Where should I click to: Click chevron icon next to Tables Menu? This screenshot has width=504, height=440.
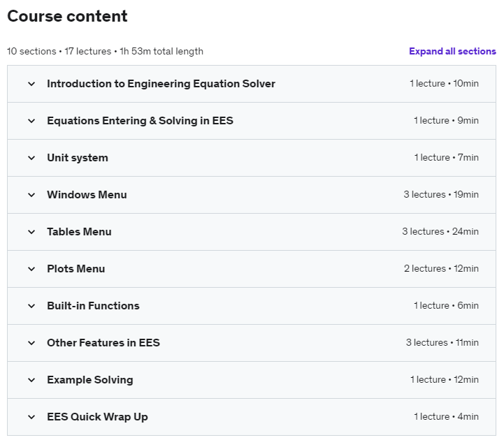[31, 232]
